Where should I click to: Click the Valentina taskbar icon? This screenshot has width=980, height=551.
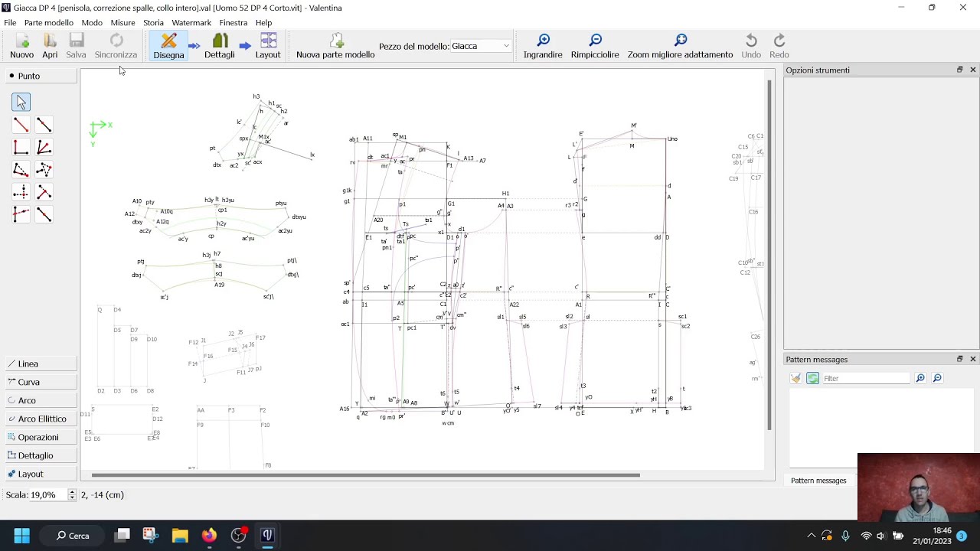point(267,536)
